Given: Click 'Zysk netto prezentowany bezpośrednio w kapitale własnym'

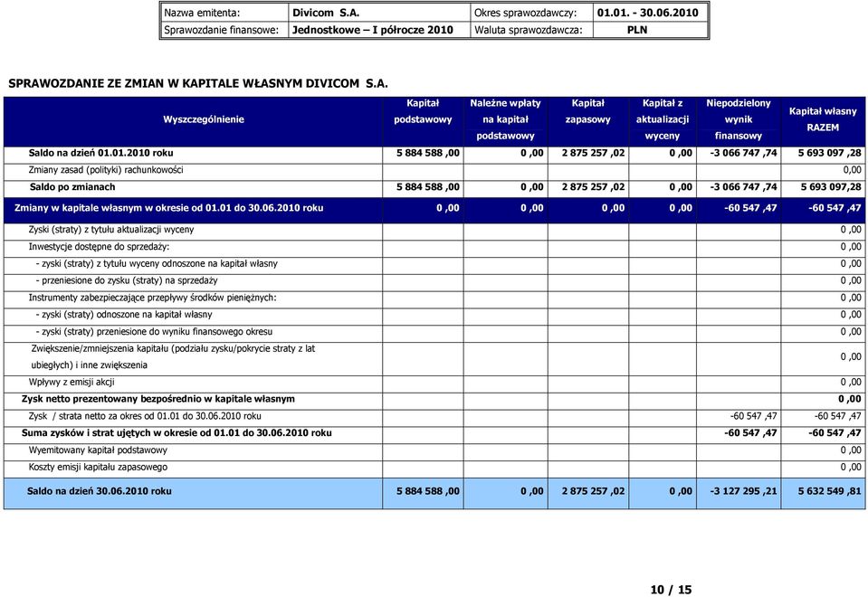Looking at the screenshot, I should coord(158,399).
